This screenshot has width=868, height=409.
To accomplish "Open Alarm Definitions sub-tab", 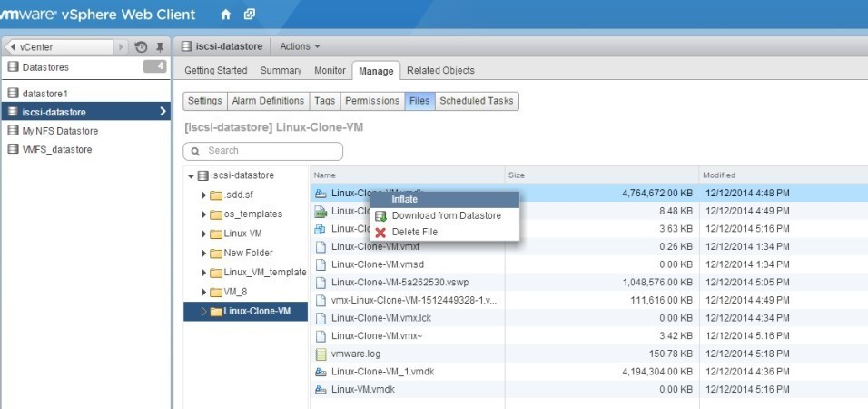I will [x=268, y=101].
